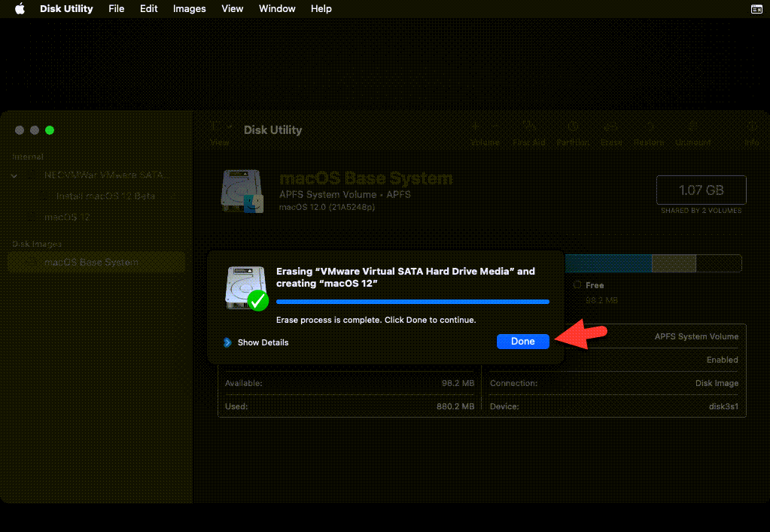The width and height of the screenshot is (770, 532).
Task: Open the Apple menu
Action: click(x=20, y=9)
